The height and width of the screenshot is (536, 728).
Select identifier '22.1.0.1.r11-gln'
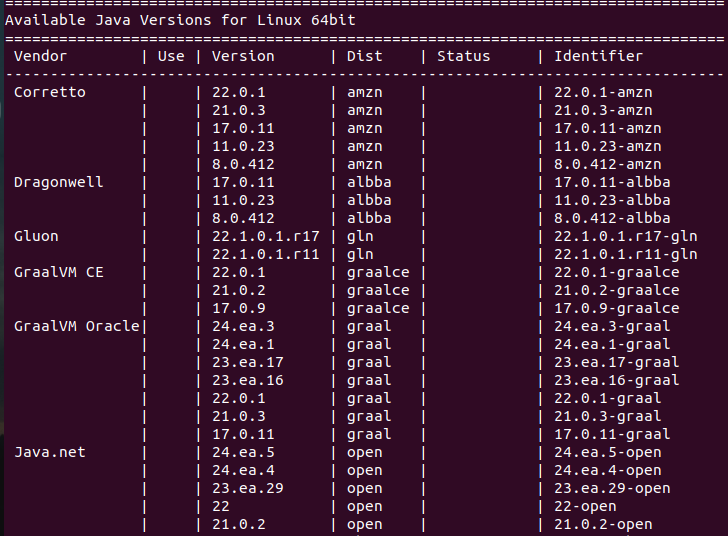click(625, 254)
